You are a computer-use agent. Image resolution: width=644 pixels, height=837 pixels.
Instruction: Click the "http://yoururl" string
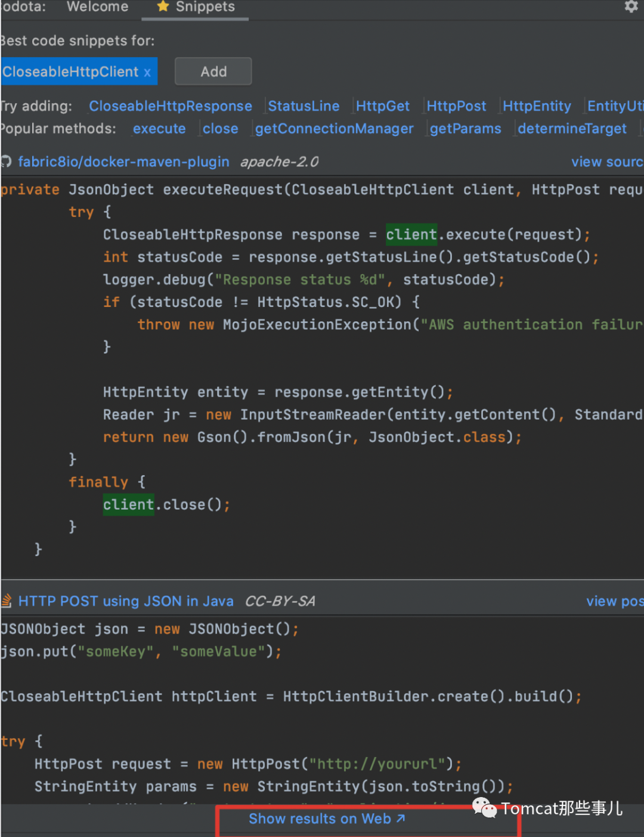tap(377, 764)
